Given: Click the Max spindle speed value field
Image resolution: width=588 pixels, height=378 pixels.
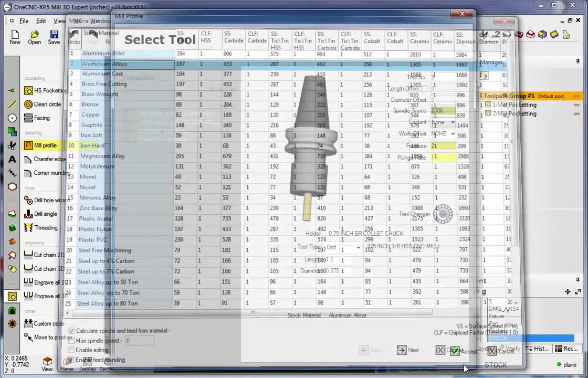Looking at the screenshot, I should 139,341.
